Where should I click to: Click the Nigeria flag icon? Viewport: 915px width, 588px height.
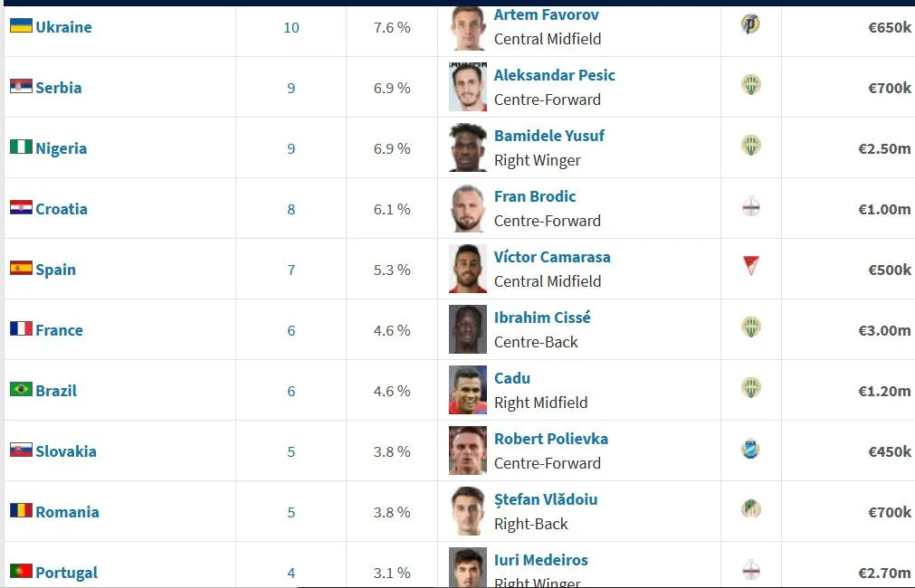point(21,147)
